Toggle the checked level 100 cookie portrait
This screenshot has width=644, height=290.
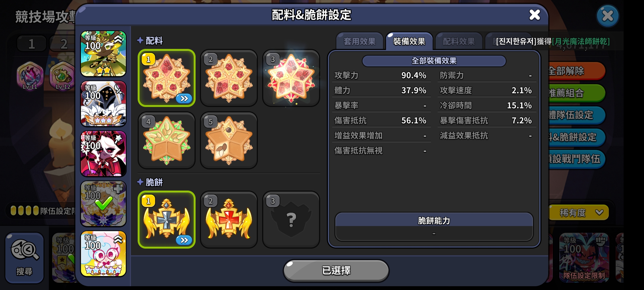click(x=103, y=204)
